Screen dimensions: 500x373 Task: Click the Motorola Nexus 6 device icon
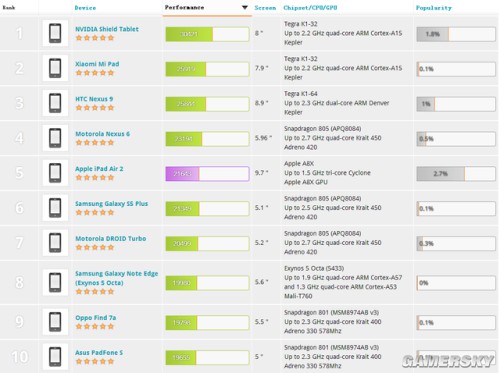tap(55, 138)
